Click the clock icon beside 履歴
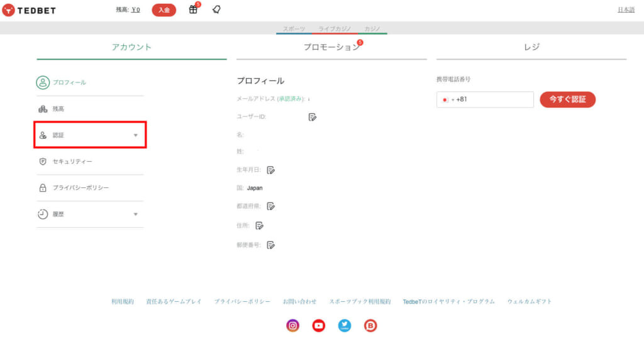Image resolution: width=644 pixels, height=339 pixels. [43, 214]
